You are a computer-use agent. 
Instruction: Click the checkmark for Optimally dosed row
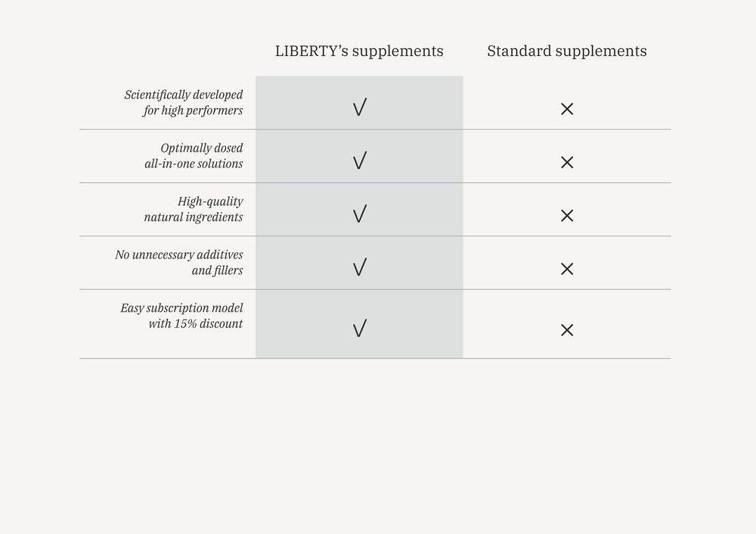(359, 161)
